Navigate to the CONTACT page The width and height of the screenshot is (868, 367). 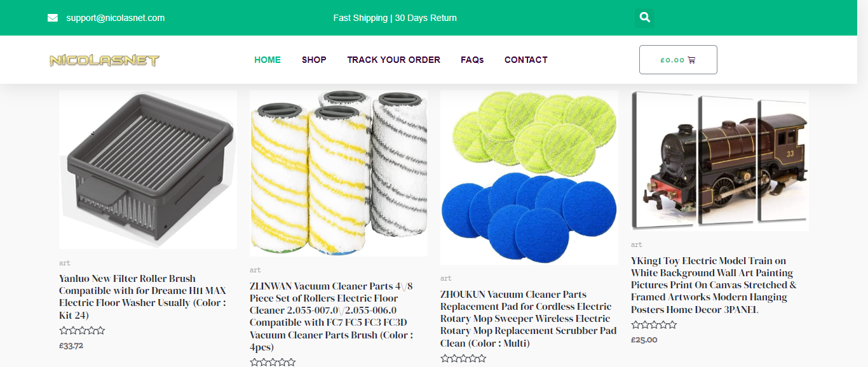(x=526, y=60)
